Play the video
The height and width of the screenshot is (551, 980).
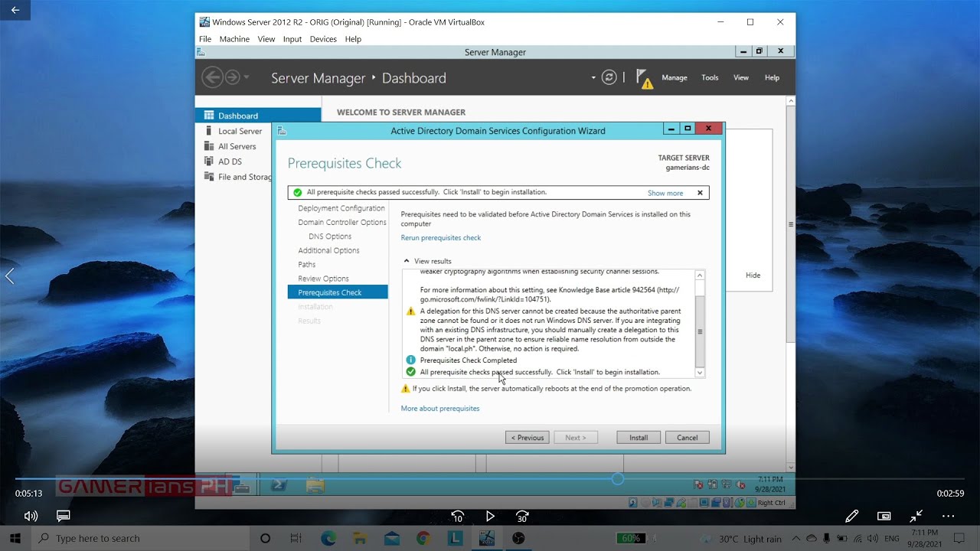tap(490, 517)
